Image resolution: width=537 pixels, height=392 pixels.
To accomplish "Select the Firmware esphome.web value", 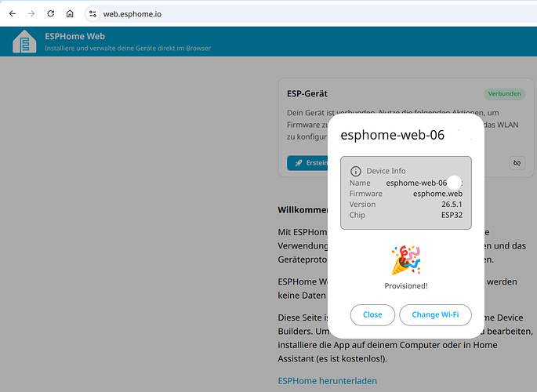I will tap(437, 194).
